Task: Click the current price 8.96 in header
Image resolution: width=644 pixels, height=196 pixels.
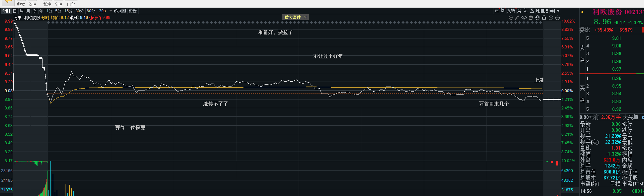Action: point(602,22)
